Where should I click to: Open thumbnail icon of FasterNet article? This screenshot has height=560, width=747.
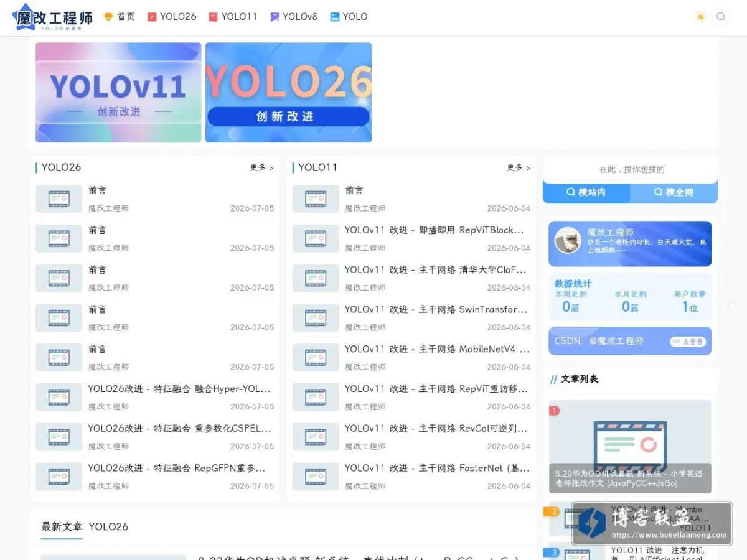click(316, 477)
